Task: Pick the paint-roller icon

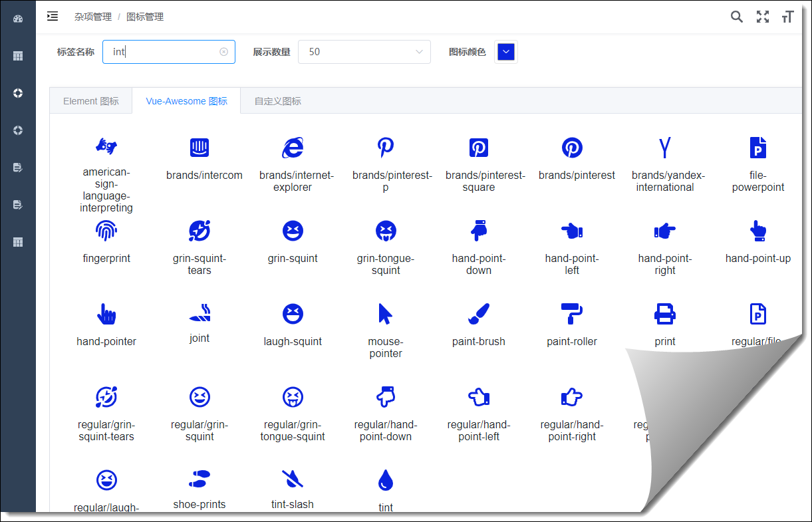Action: 572,314
